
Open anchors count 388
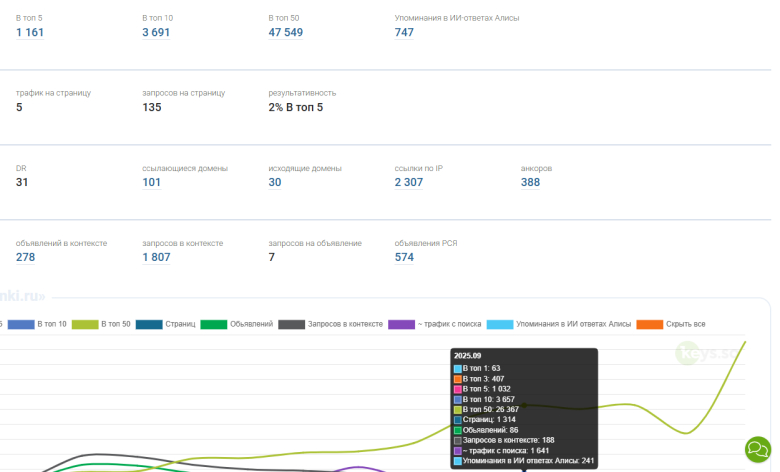pyautogui.click(x=530, y=183)
